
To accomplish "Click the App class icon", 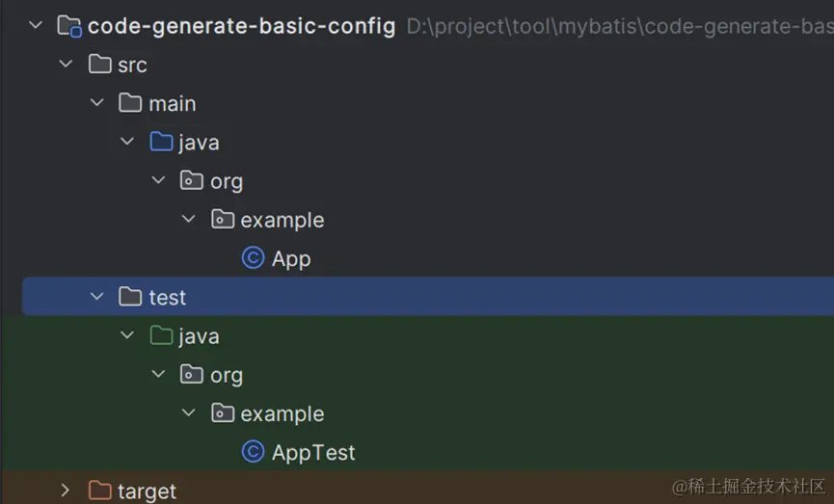I will tap(253, 258).
